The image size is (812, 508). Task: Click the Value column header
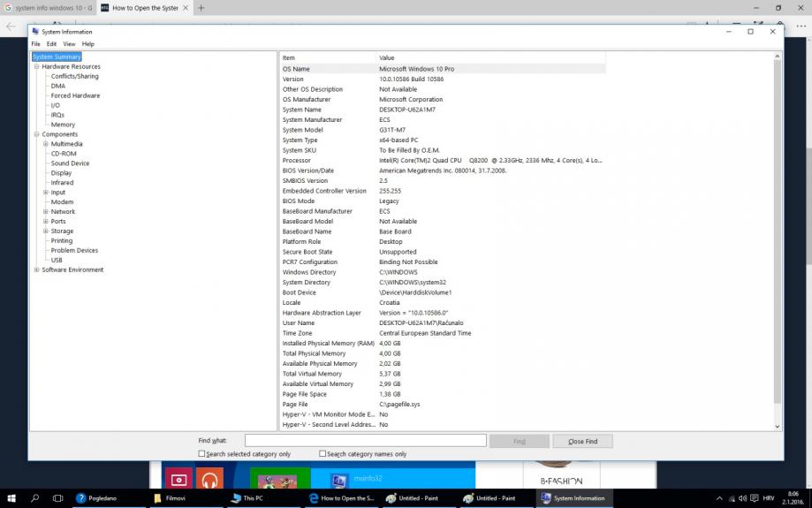point(490,57)
